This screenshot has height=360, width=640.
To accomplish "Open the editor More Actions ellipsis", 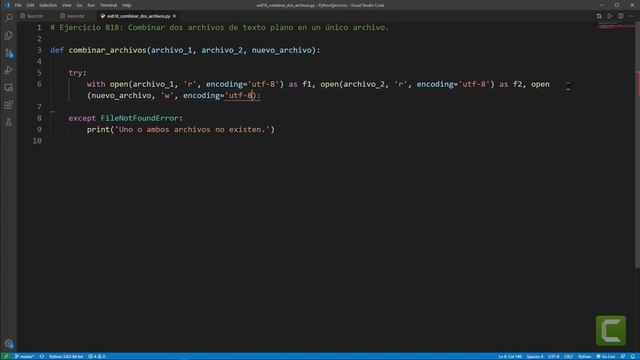I will [631, 16].
